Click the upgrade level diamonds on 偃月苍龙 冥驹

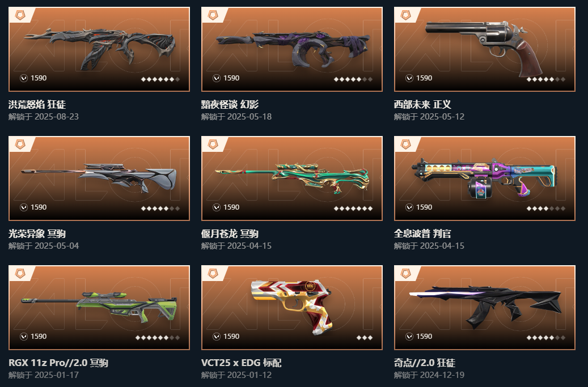pyautogui.click(x=353, y=209)
